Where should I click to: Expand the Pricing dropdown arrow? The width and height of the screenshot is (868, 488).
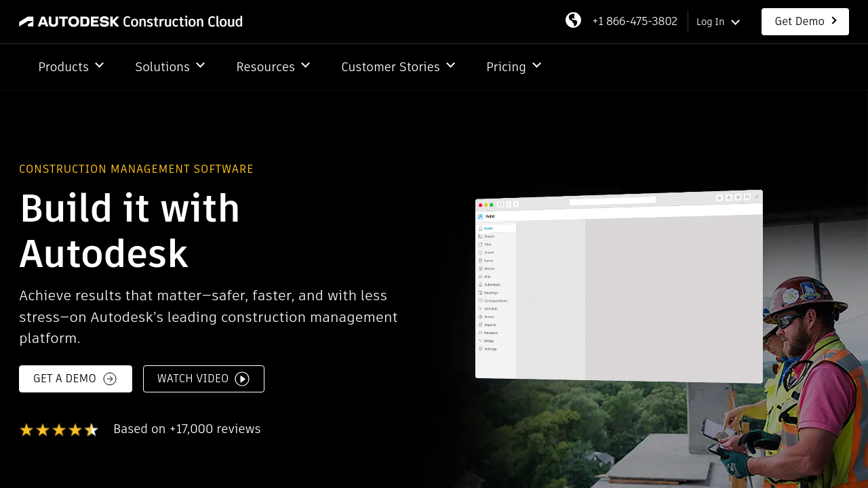[x=536, y=65]
